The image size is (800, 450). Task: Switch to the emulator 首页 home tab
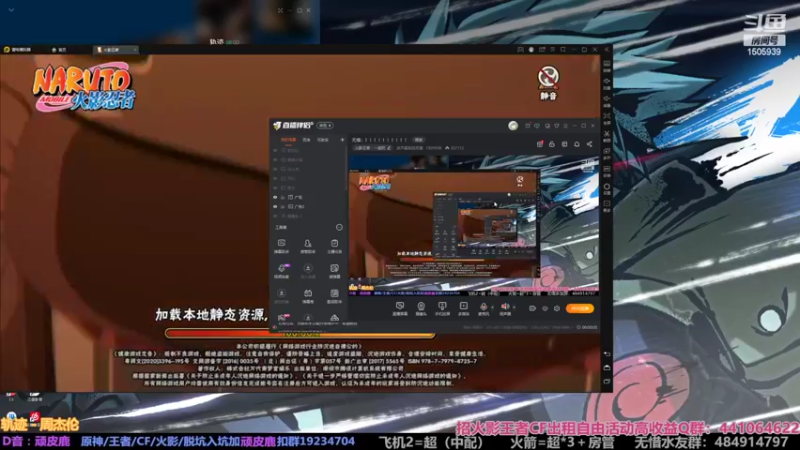point(59,49)
